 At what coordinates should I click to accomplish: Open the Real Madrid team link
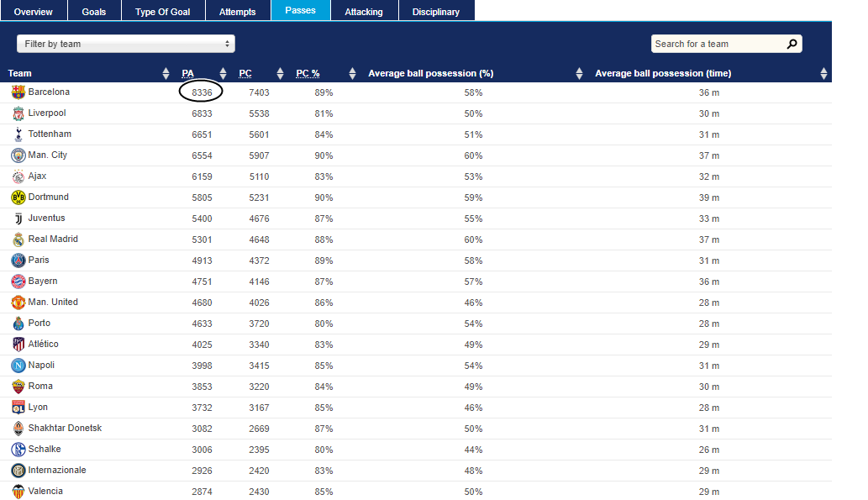pos(53,239)
